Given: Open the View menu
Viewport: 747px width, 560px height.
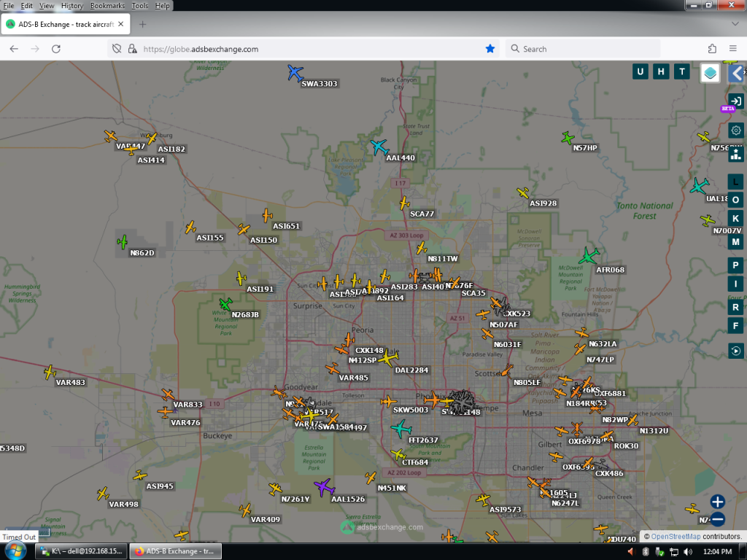Looking at the screenshot, I should 47,6.
